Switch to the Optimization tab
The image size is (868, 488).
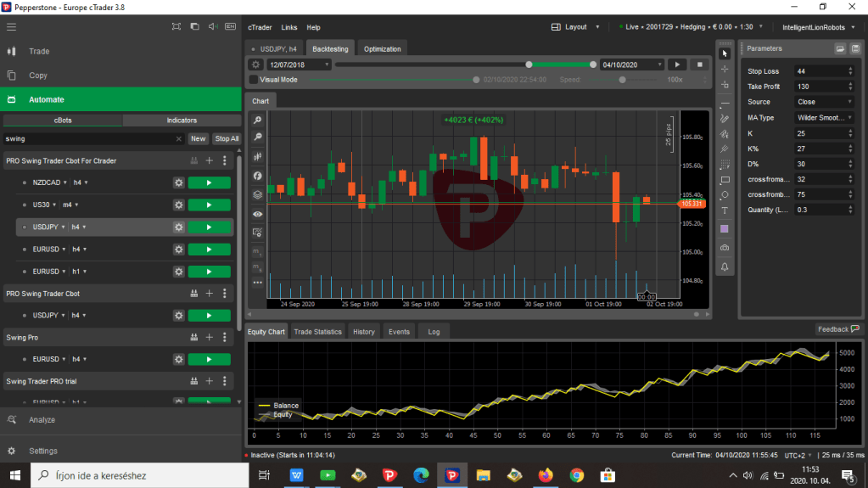pyautogui.click(x=382, y=48)
